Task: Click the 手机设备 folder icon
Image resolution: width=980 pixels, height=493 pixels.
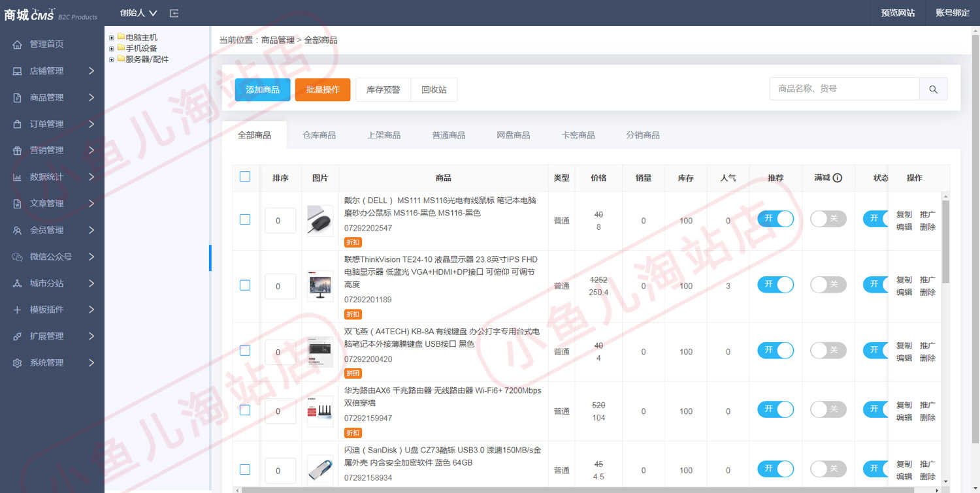Action: pos(121,48)
